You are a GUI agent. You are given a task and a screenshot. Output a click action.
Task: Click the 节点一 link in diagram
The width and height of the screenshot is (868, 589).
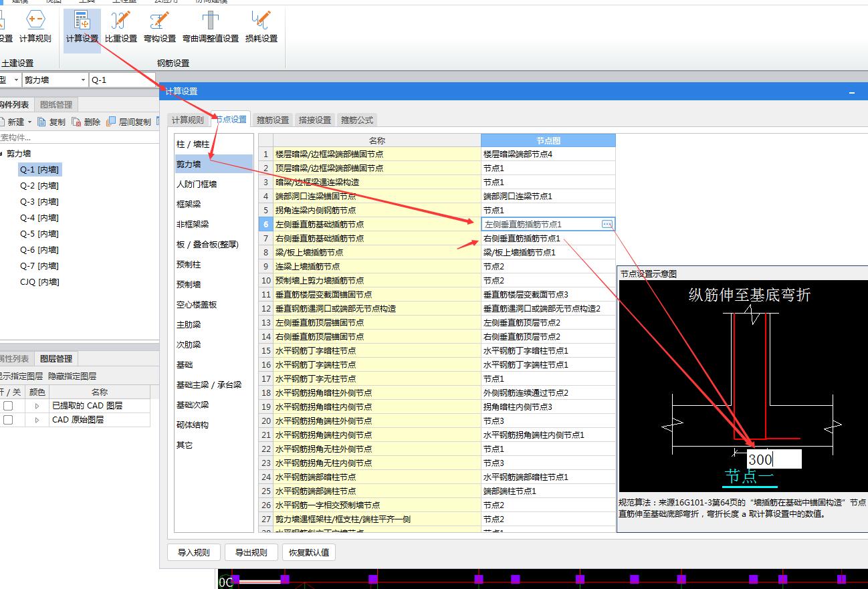749,476
